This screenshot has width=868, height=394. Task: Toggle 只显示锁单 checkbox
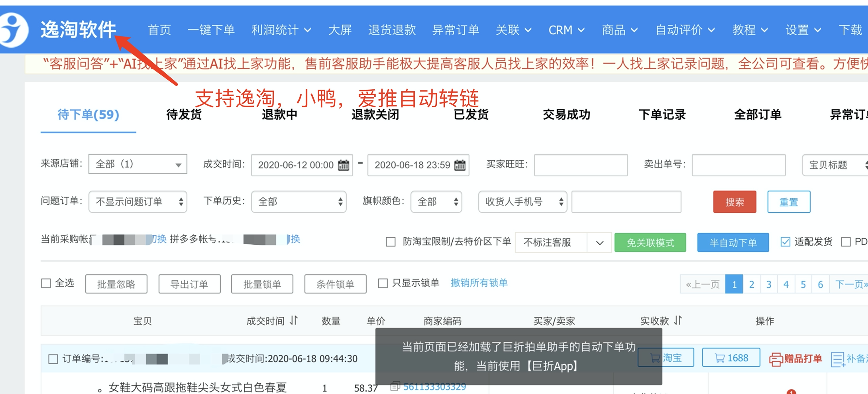tap(383, 283)
